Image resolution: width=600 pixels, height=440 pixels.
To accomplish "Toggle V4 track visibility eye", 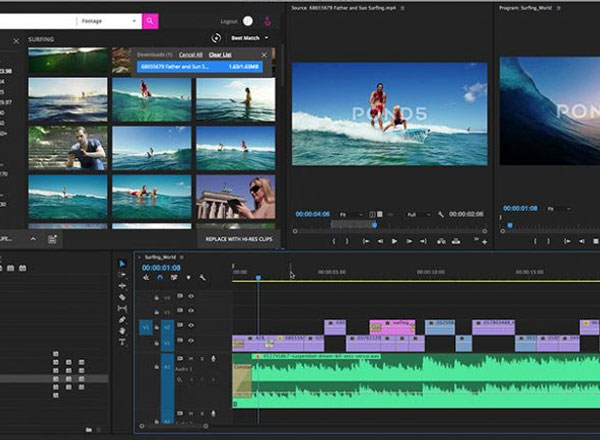I will 191,296.
